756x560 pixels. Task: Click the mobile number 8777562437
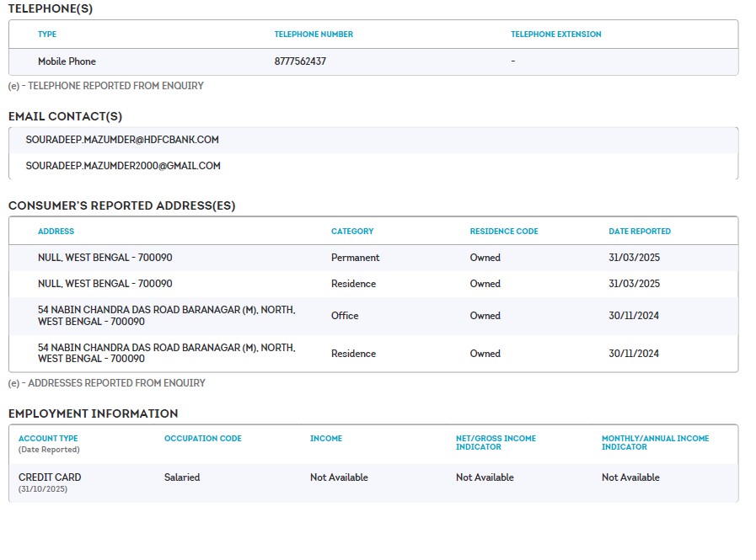coord(300,61)
